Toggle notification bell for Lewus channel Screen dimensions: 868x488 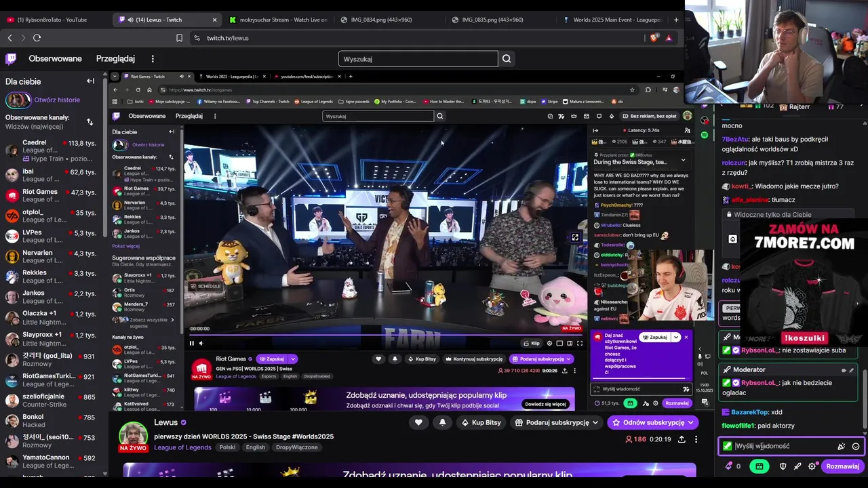(442, 422)
